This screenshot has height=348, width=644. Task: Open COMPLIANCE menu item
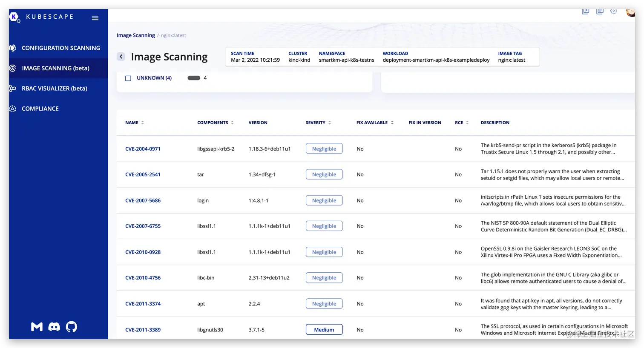coord(40,108)
